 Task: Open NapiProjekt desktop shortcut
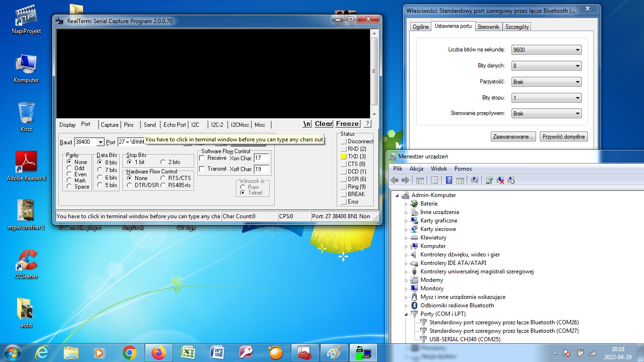(x=26, y=20)
